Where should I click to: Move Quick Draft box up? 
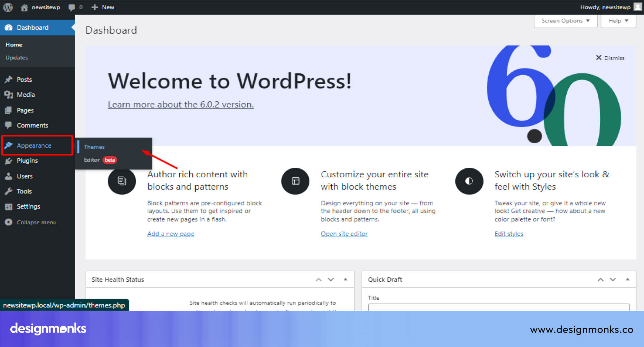click(601, 279)
